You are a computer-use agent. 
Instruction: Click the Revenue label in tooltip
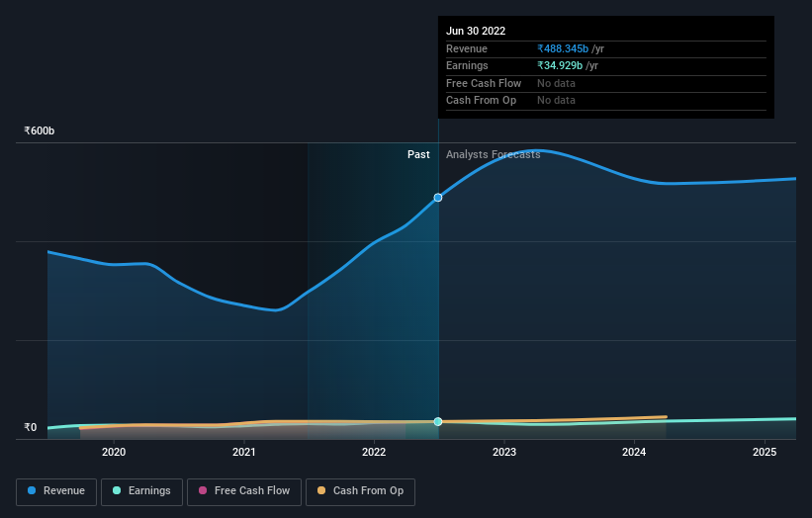[x=467, y=48]
